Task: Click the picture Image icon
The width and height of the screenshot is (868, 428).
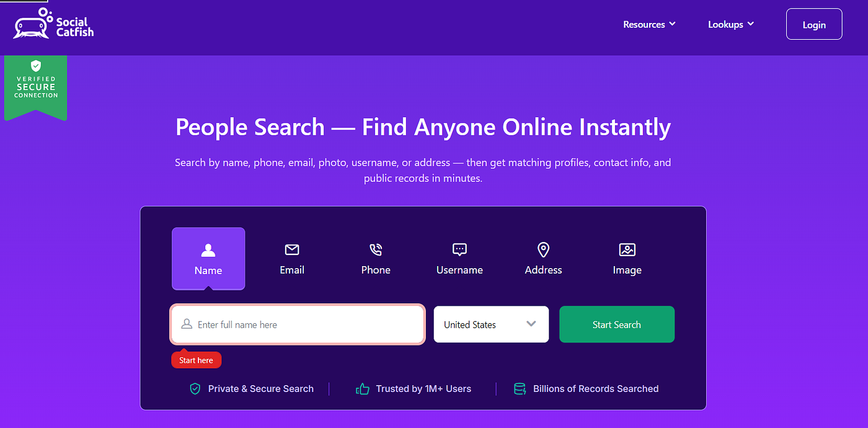Action: (x=627, y=249)
